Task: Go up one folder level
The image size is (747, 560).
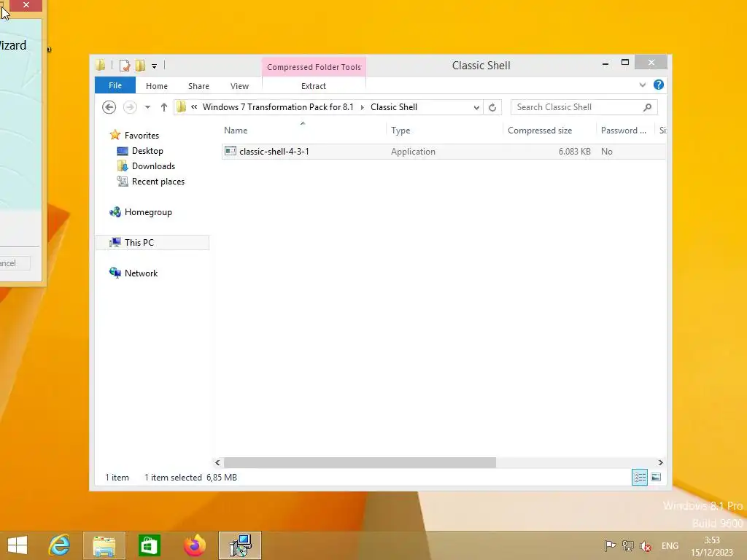Action: (164, 107)
